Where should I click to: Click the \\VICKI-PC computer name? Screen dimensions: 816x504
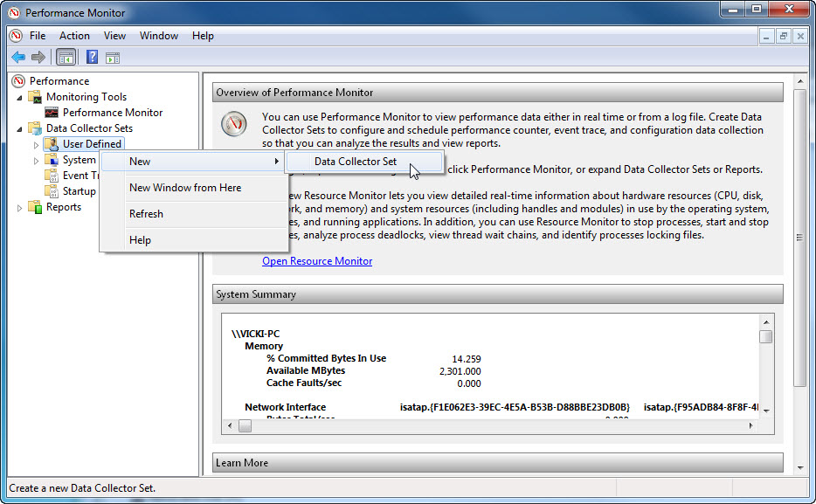click(x=255, y=334)
